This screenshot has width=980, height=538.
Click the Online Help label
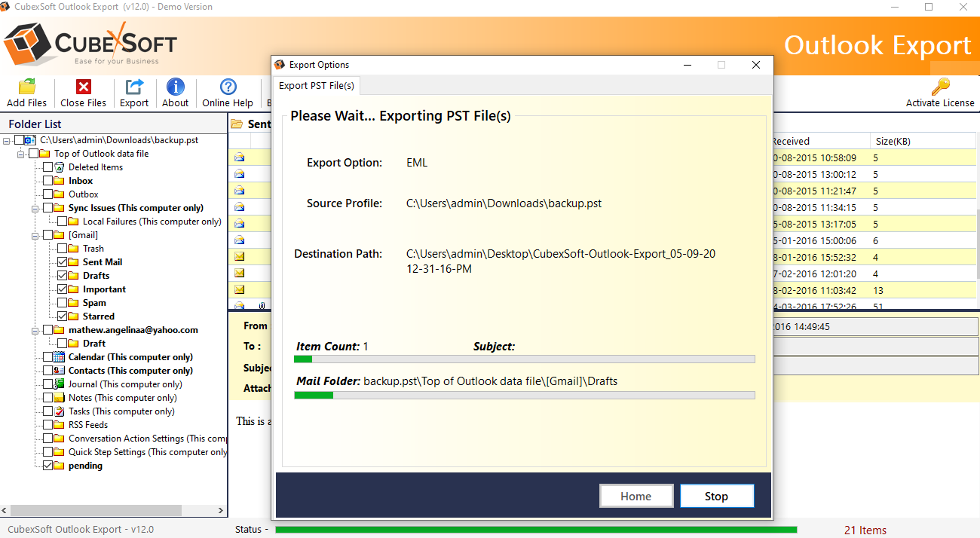pos(228,103)
